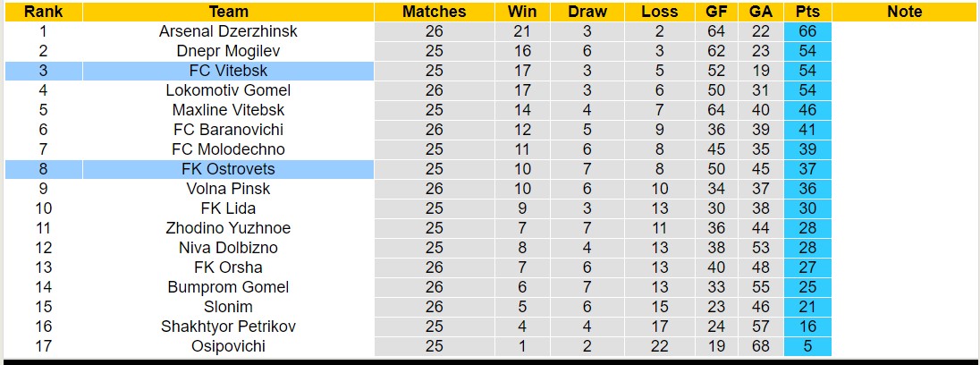The width and height of the screenshot is (980, 365).
Task: Select the Matches column header
Action: (434, 12)
